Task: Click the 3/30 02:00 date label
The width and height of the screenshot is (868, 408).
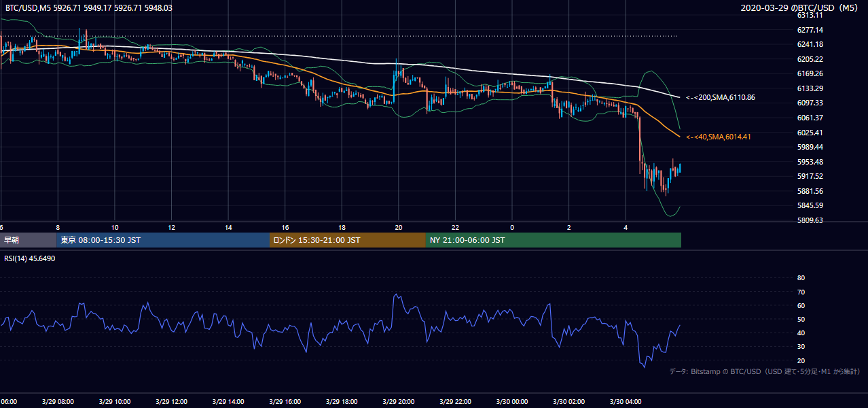Action: pyautogui.click(x=569, y=402)
